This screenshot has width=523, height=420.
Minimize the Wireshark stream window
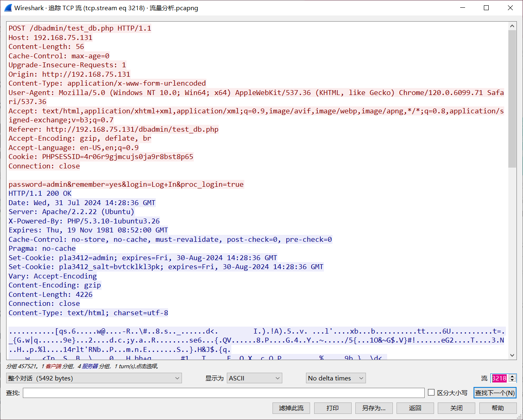click(x=463, y=8)
